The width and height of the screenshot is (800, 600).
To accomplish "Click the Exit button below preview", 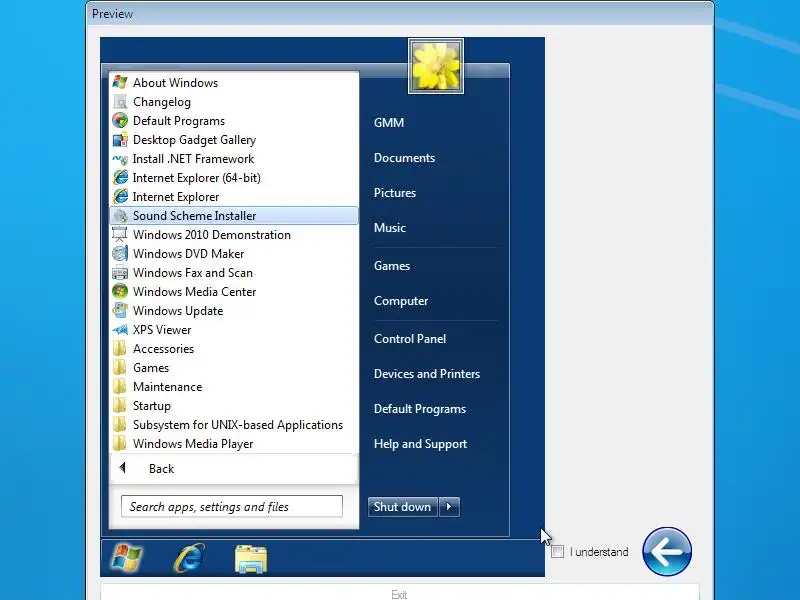I will [x=399, y=594].
